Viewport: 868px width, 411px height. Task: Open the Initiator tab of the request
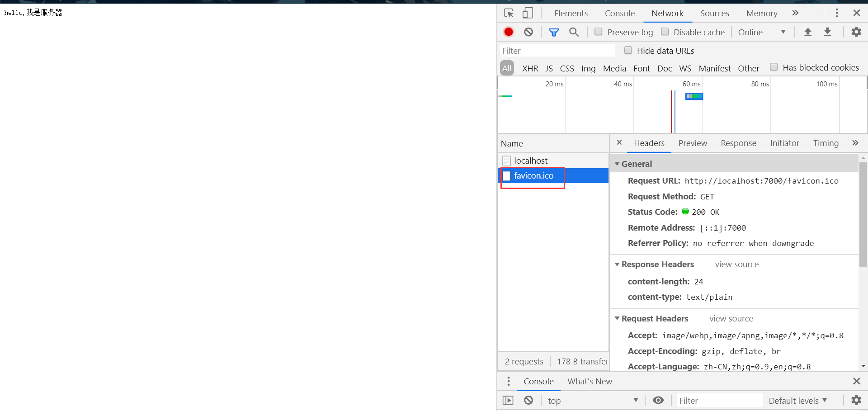pos(784,143)
